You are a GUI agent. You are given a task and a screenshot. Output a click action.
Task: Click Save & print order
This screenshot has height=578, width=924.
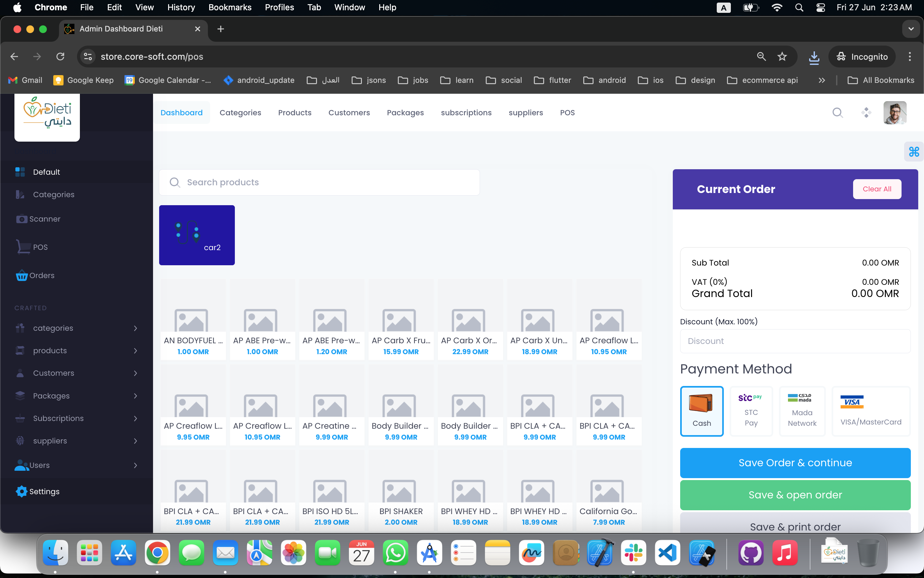click(795, 522)
